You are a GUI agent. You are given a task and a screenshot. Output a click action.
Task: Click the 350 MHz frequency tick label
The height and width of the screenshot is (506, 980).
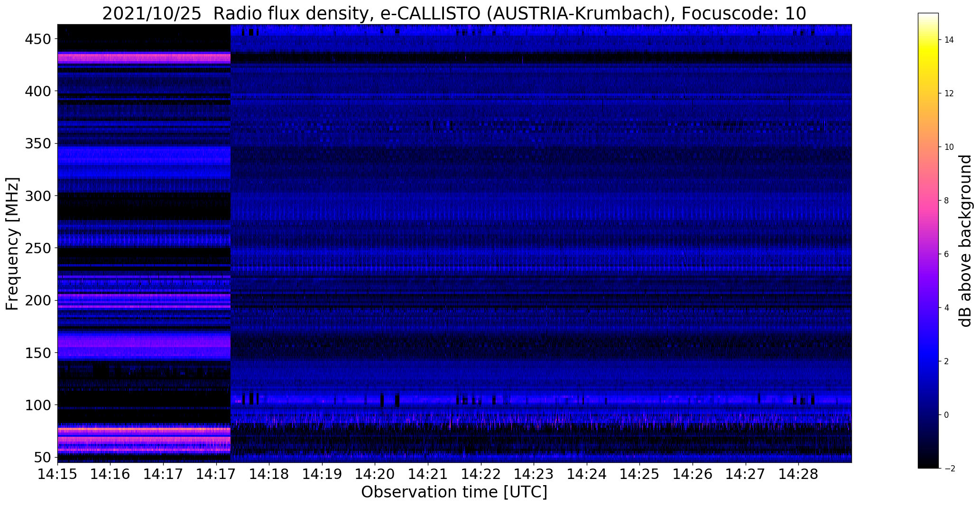(38, 143)
